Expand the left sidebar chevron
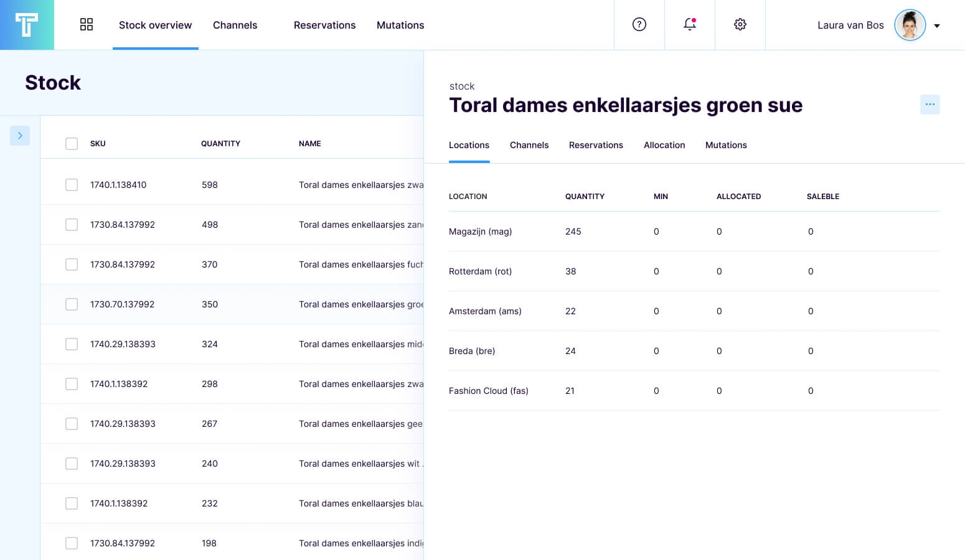The image size is (965, 560). tap(20, 136)
